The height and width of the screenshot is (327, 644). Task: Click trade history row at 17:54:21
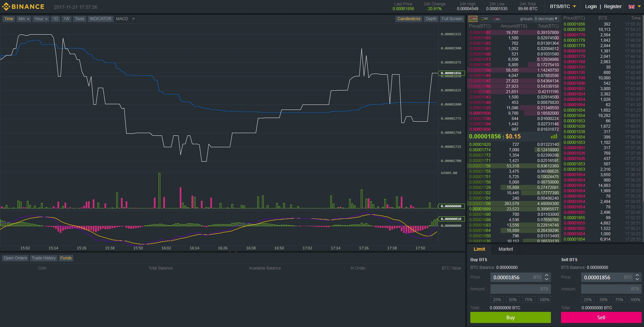tap(602, 30)
